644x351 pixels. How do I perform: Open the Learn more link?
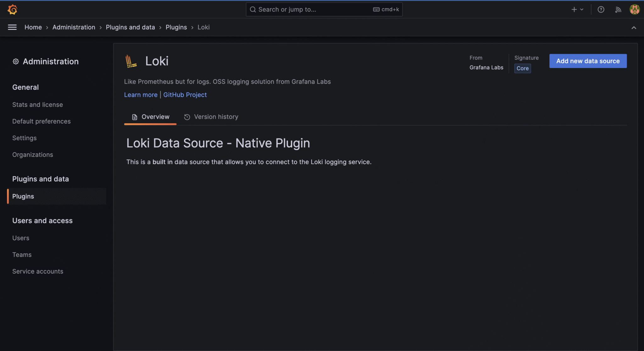click(x=141, y=95)
